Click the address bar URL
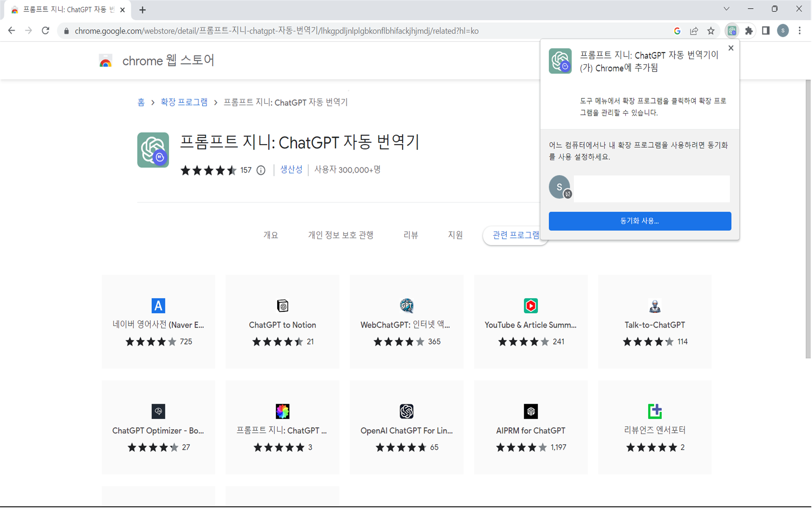 click(x=276, y=31)
